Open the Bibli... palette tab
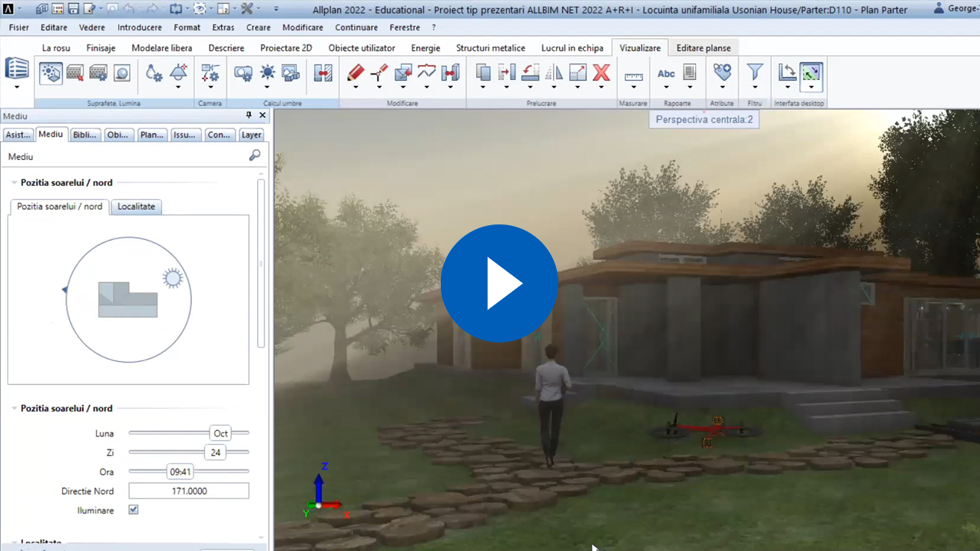 click(x=84, y=134)
